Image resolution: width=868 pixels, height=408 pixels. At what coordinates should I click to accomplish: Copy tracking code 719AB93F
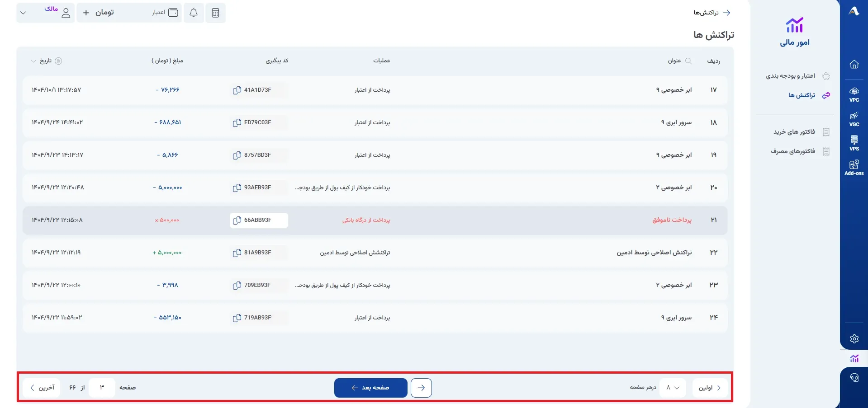coord(237,318)
